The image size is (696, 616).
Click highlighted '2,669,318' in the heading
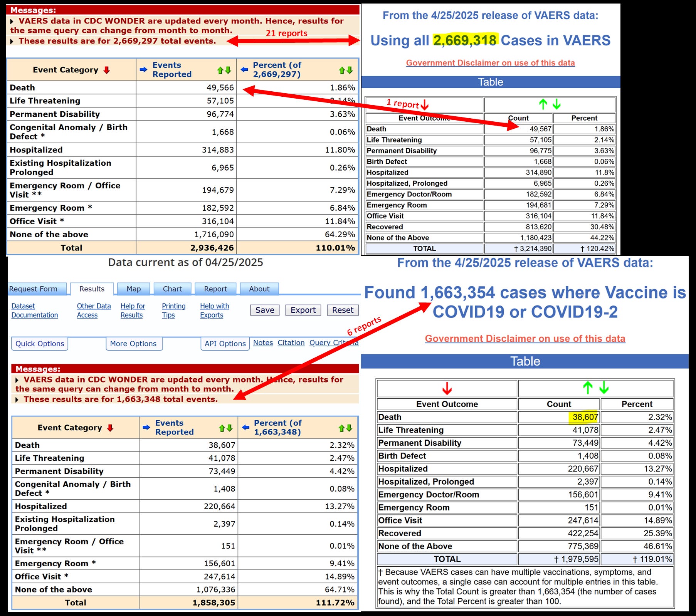point(465,40)
